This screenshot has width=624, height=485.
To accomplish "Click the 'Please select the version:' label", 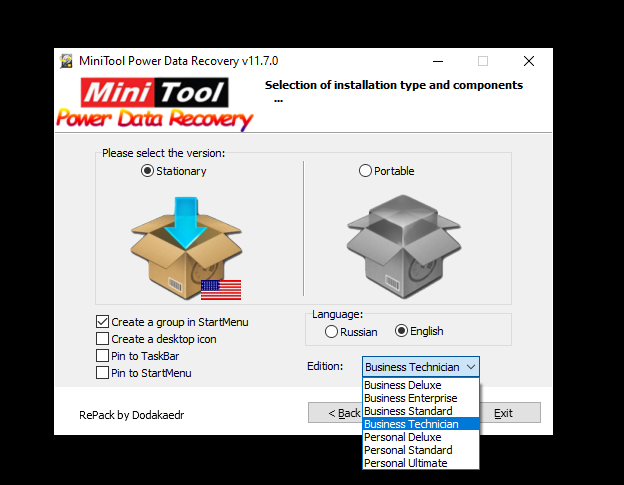I will [x=164, y=153].
